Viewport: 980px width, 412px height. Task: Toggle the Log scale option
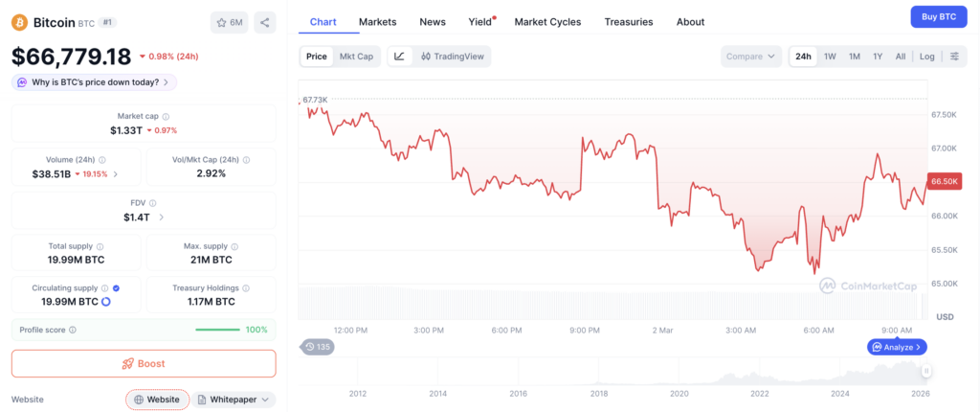click(x=926, y=57)
